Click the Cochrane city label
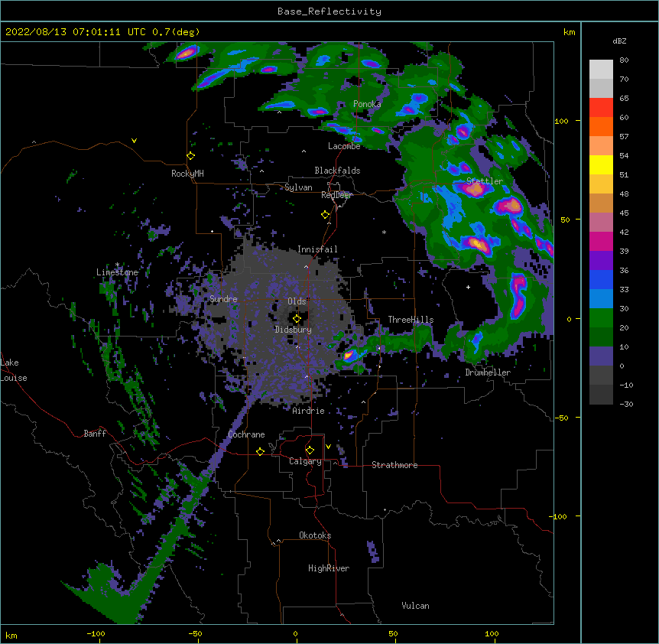This screenshot has width=659, height=644. 246,434
